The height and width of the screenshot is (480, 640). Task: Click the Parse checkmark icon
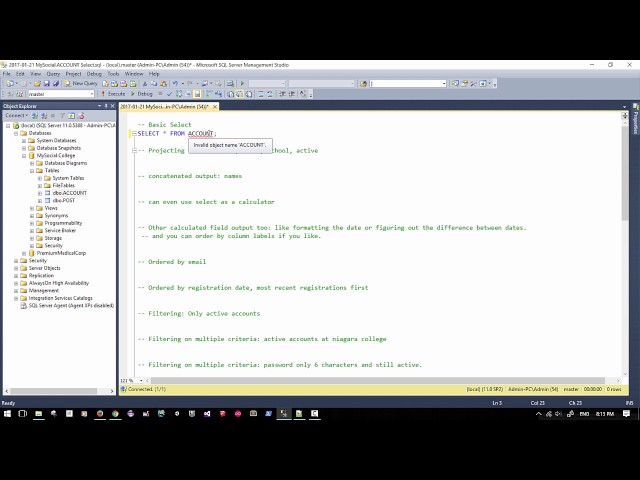coord(169,94)
